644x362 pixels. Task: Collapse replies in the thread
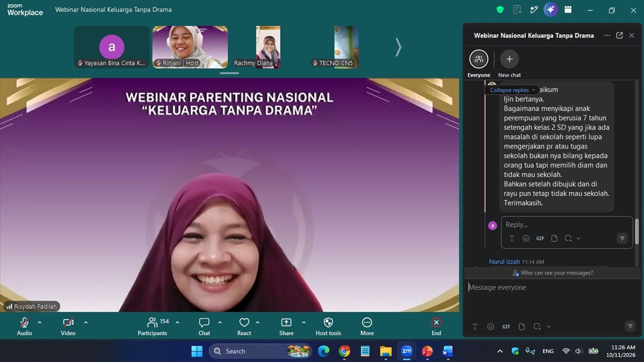pyautogui.click(x=513, y=90)
